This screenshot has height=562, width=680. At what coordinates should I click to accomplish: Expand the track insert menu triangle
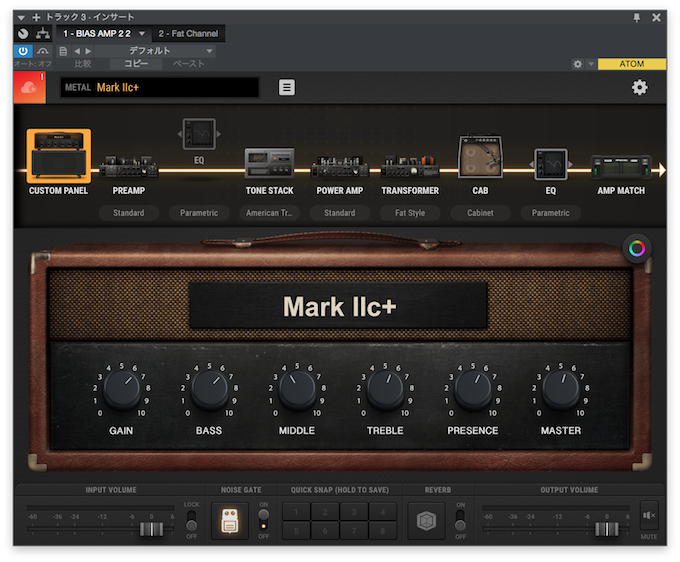point(21,18)
